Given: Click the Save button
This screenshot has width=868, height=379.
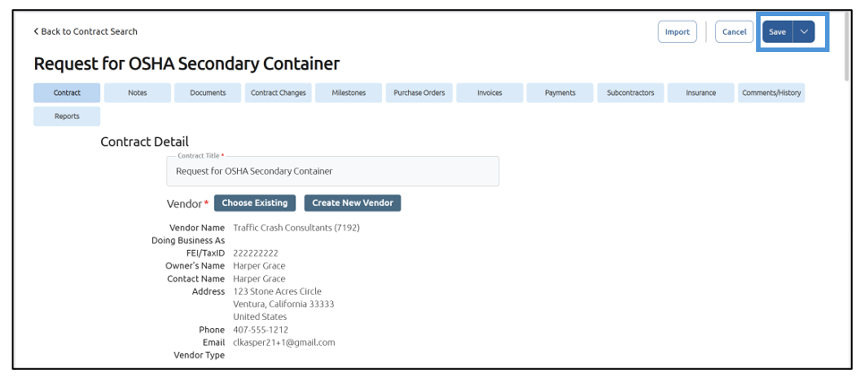Looking at the screenshot, I should tap(777, 31).
